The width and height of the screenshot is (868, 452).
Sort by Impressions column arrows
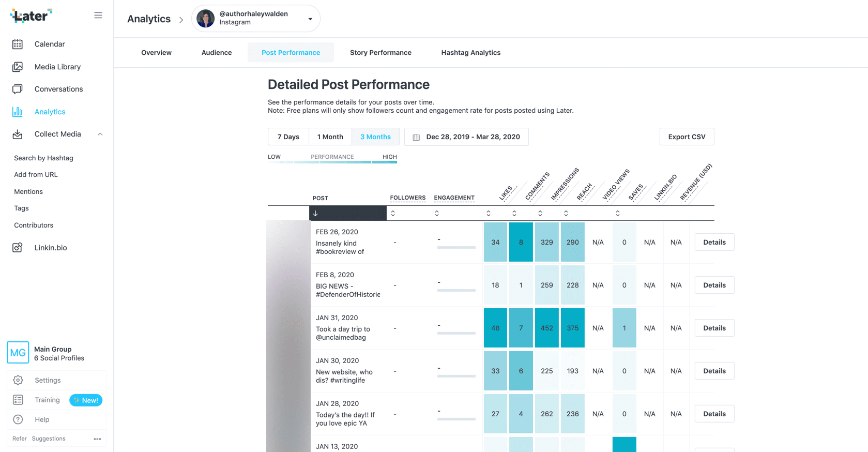click(540, 213)
